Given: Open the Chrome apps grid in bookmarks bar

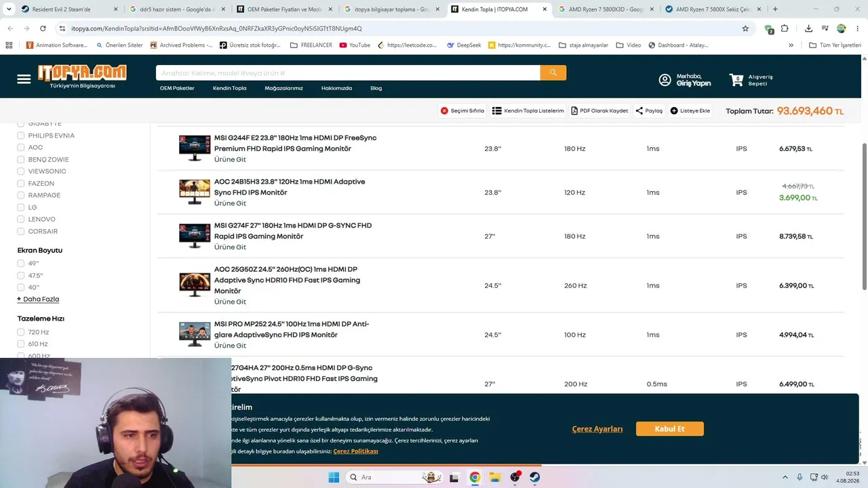Looking at the screenshot, I should coord(9,45).
